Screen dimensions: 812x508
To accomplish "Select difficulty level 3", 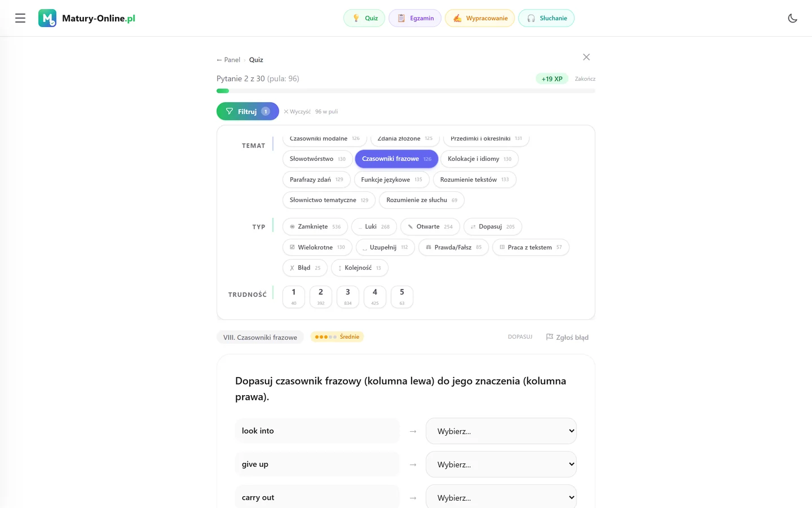I will (x=348, y=297).
